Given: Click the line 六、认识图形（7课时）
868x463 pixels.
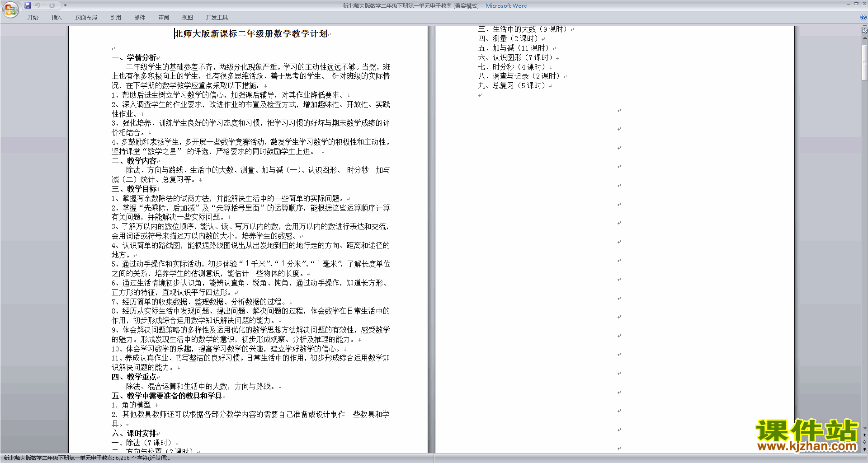Looking at the screenshot, I should click(x=515, y=57).
